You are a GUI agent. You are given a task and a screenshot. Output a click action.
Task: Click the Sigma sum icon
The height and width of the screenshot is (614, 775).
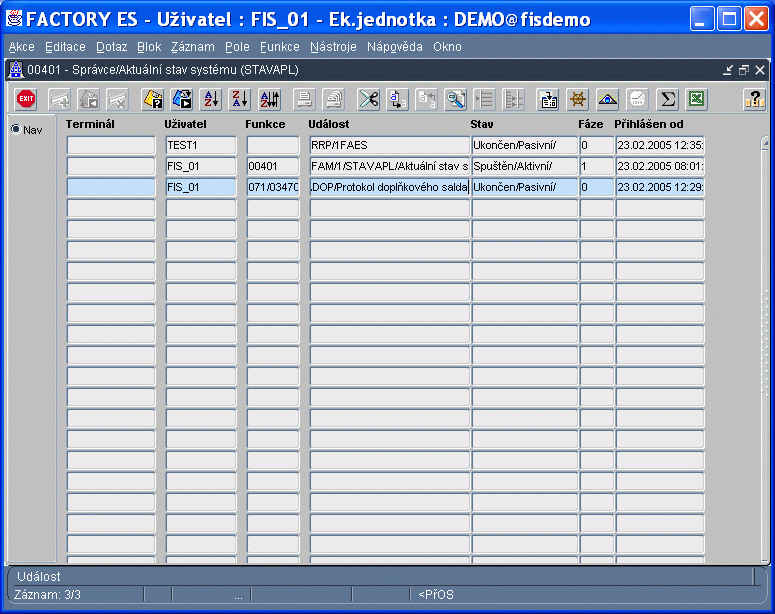point(667,99)
